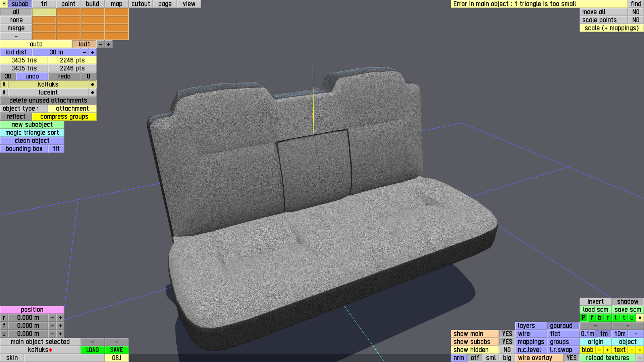Click the dot beside koltuks attachment

click(x=93, y=84)
